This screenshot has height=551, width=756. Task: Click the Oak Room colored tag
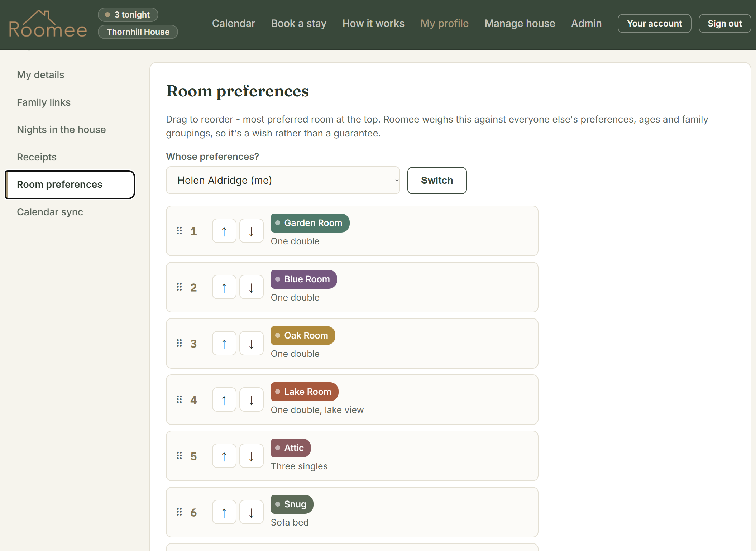click(303, 335)
